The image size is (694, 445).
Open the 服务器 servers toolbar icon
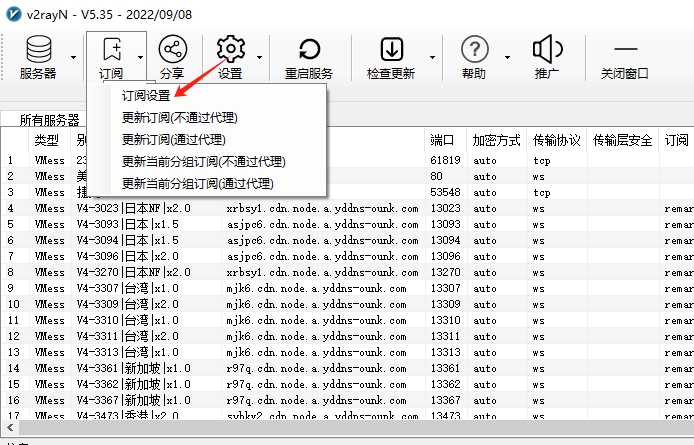(39, 50)
